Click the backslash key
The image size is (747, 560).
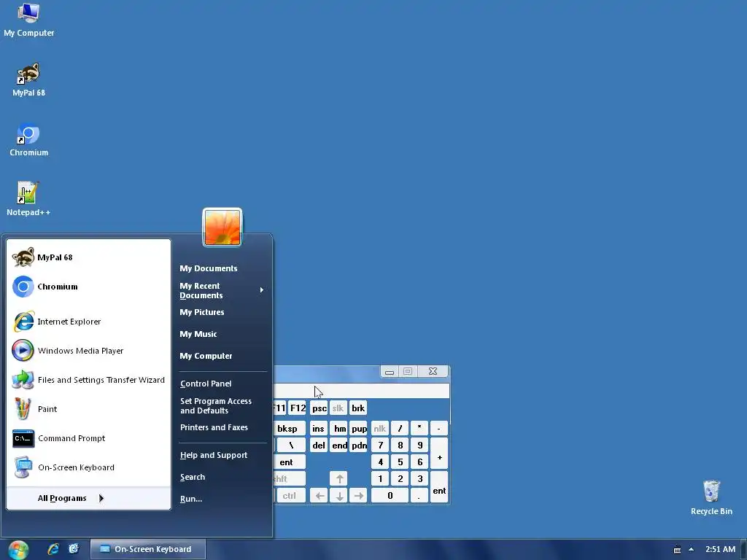tap(290, 446)
